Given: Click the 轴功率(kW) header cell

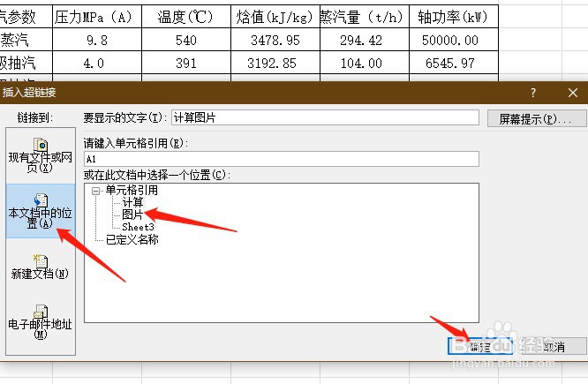Looking at the screenshot, I should click(x=454, y=17).
